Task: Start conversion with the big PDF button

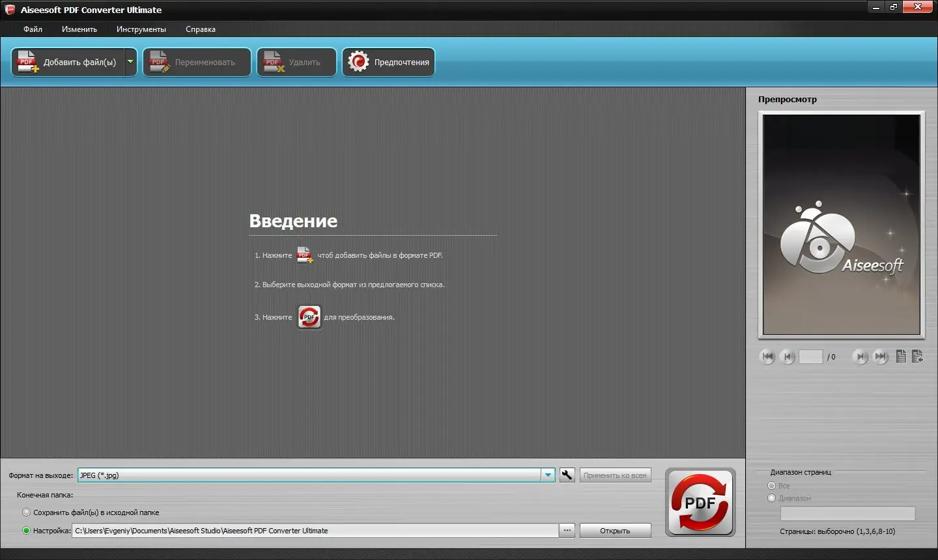Action: click(700, 503)
